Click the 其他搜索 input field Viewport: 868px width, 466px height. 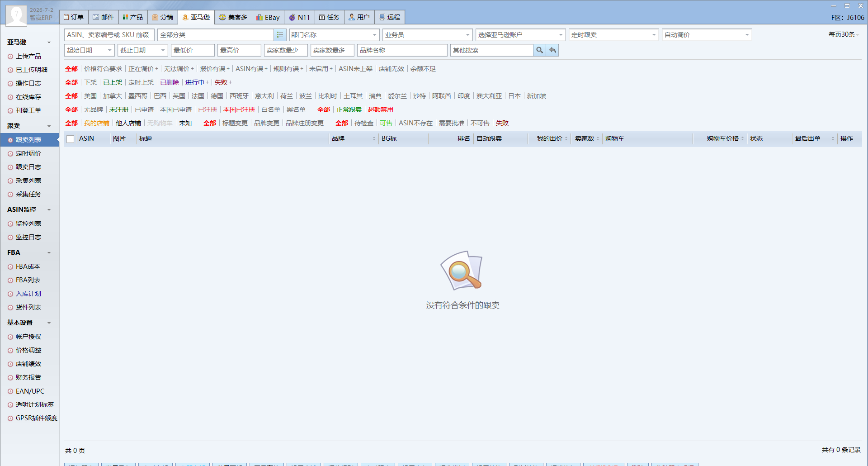[492, 50]
